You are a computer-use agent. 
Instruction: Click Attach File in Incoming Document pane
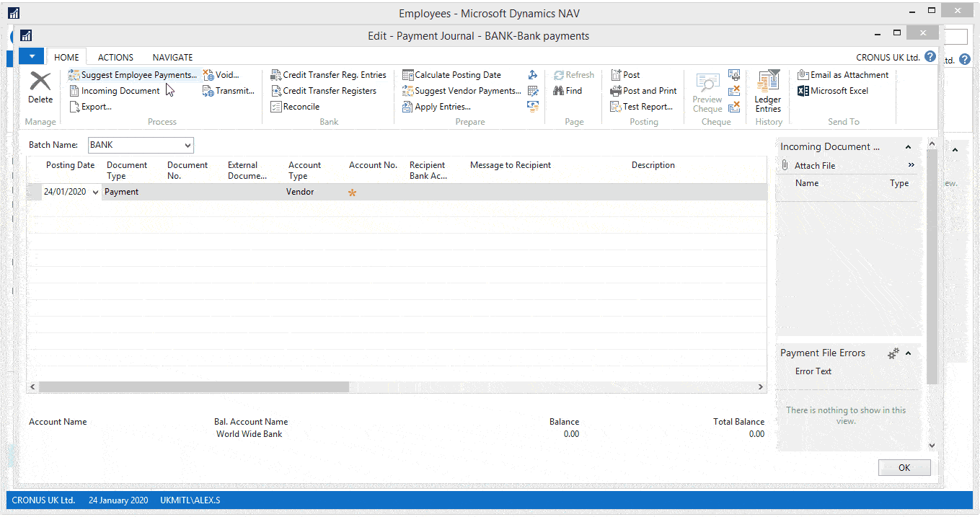coord(814,166)
